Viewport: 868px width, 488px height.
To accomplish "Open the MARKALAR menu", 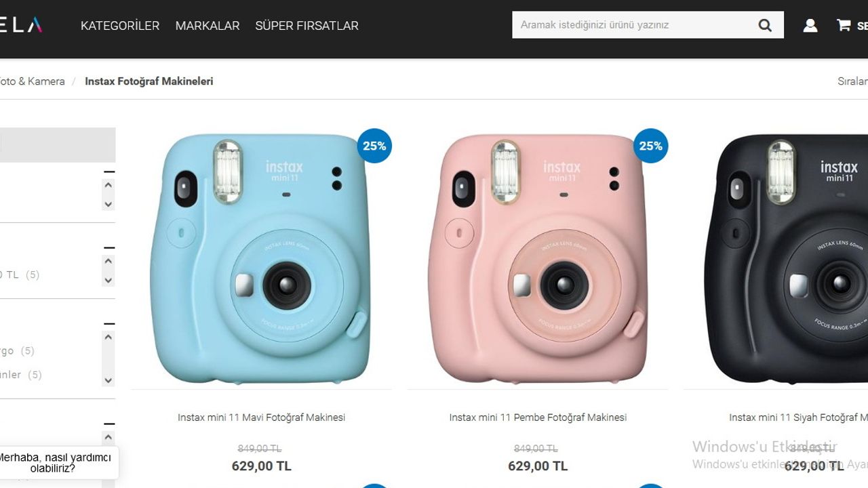I will [208, 26].
